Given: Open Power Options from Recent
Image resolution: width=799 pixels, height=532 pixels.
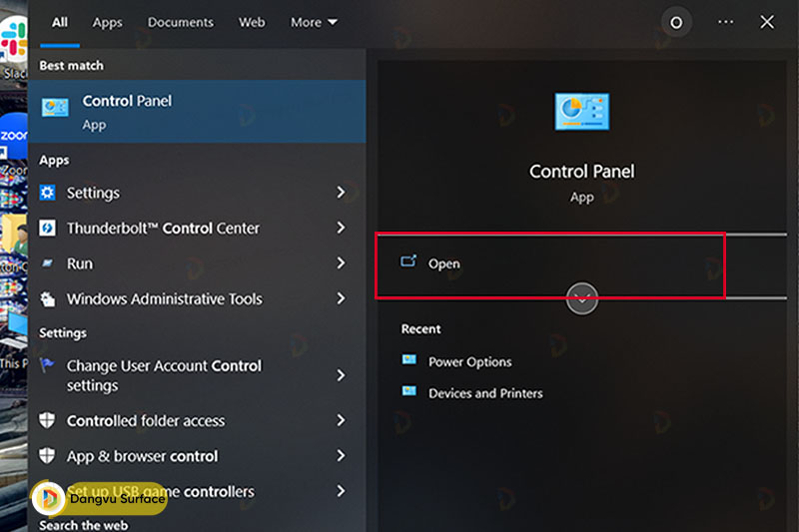Looking at the screenshot, I should tap(469, 361).
